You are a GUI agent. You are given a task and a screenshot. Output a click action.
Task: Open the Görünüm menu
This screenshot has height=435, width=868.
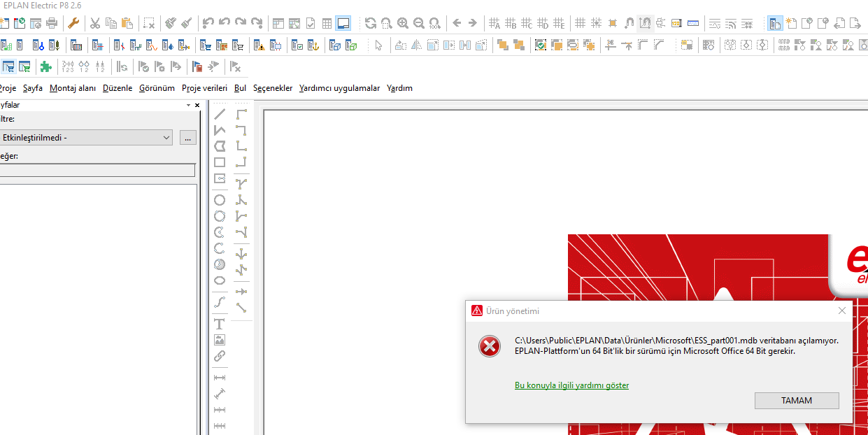point(157,88)
